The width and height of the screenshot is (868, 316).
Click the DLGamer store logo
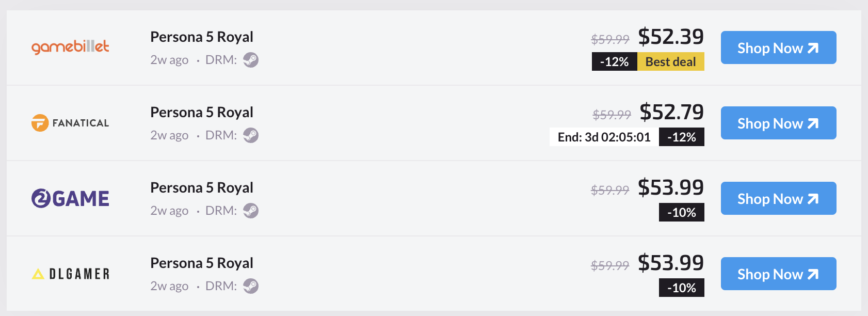[x=70, y=274]
